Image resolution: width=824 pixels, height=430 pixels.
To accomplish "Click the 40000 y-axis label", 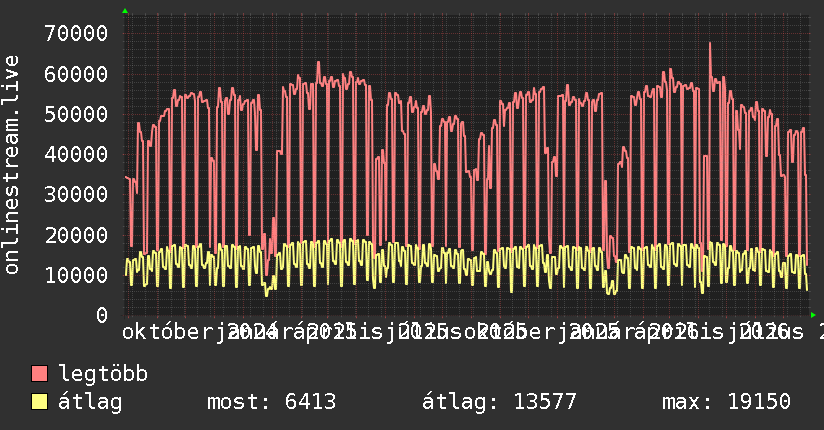I will [76, 155].
